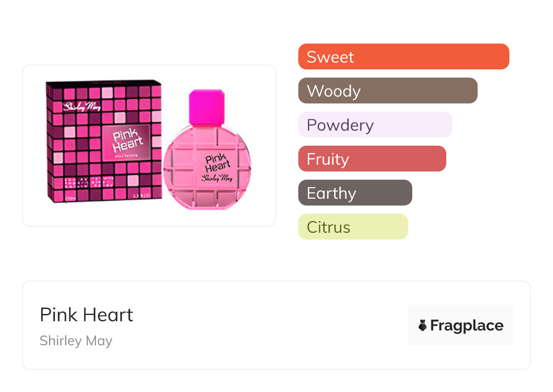Click the Fragplace bottle logo icon
553x392 pixels.
(423, 325)
